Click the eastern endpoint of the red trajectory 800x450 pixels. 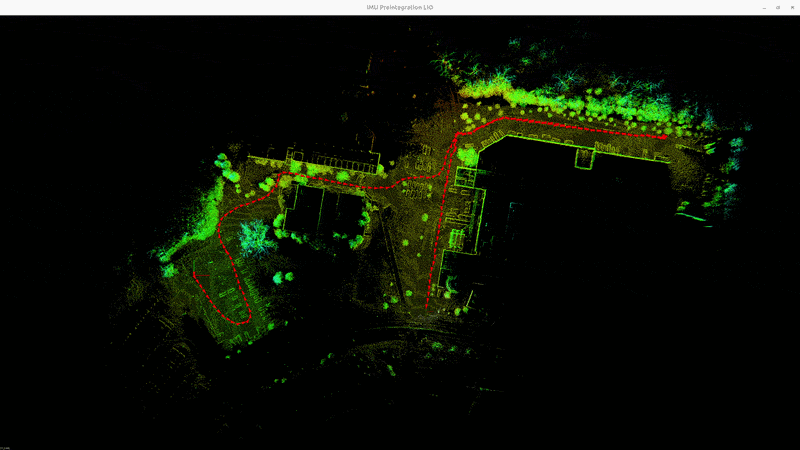665,137
